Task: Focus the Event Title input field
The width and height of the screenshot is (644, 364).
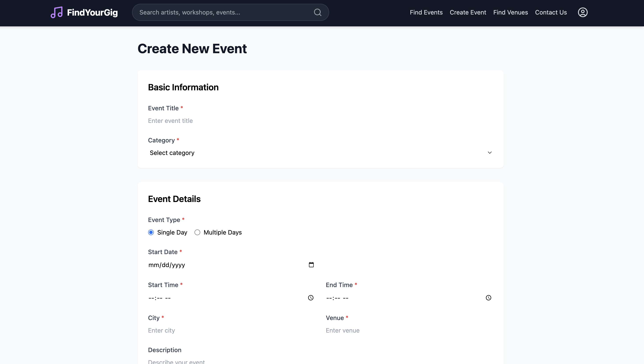Action: pos(320,121)
